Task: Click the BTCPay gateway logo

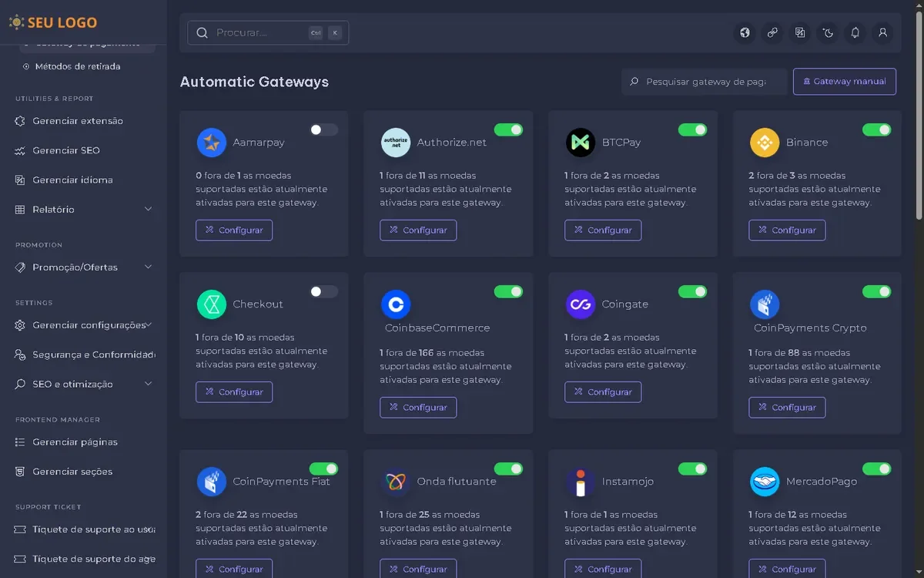Action: 581,143
